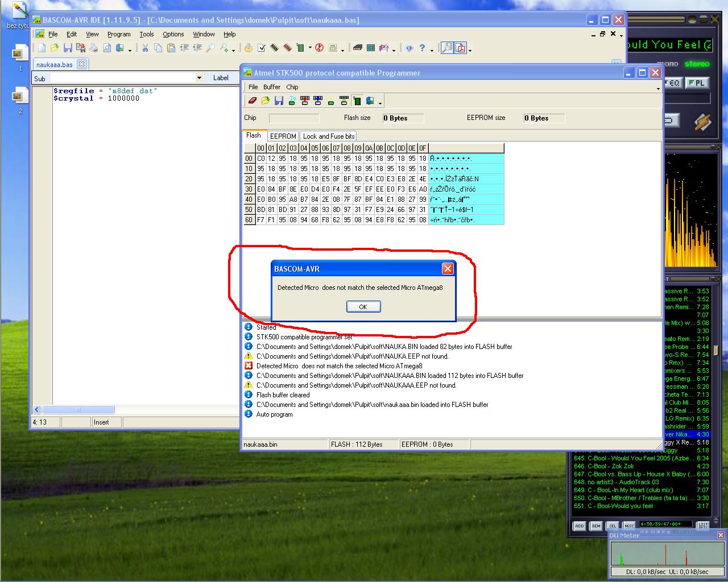Open dropdown arrow next to green chip icon
This screenshot has height=582, width=728.
310,48
